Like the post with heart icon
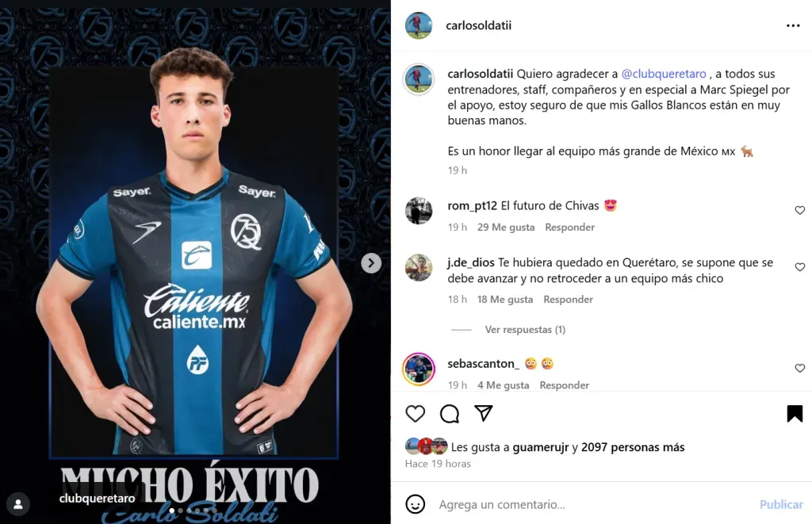The image size is (812, 524). [415, 413]
